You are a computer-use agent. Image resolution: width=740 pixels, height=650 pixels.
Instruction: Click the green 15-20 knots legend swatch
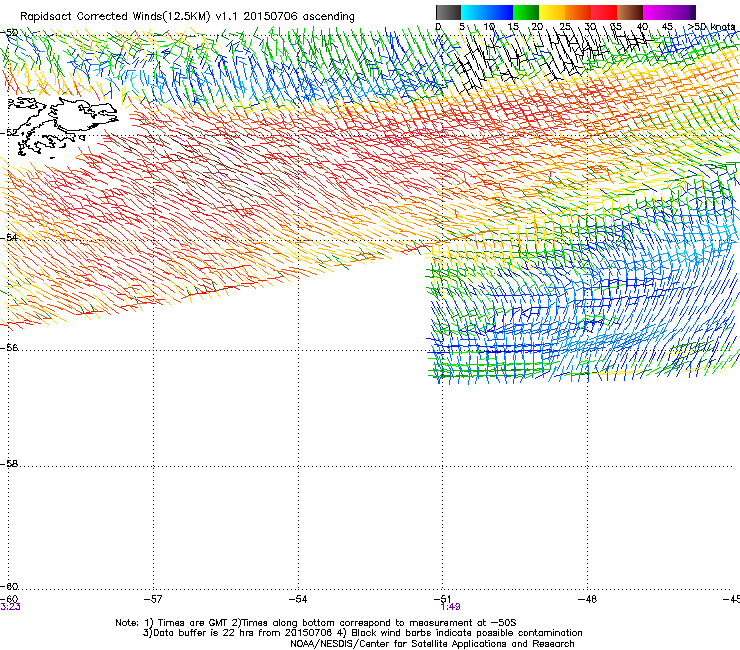pyautogui.click(x=526, y=12)
